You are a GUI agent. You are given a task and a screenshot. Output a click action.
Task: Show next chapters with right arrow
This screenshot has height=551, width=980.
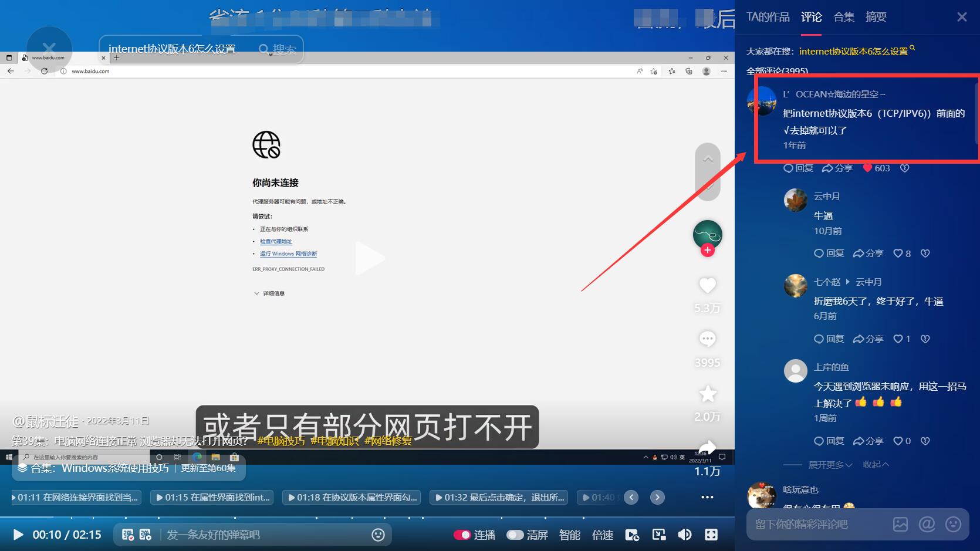pos(657,497)
